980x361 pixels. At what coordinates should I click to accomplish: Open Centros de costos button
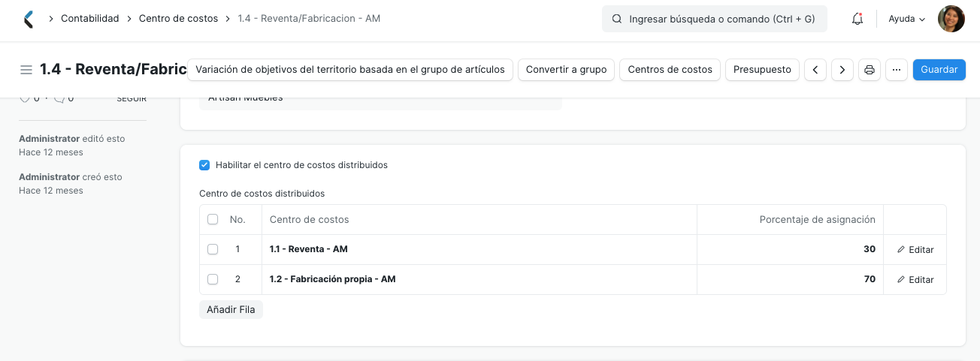coord(670,70)
